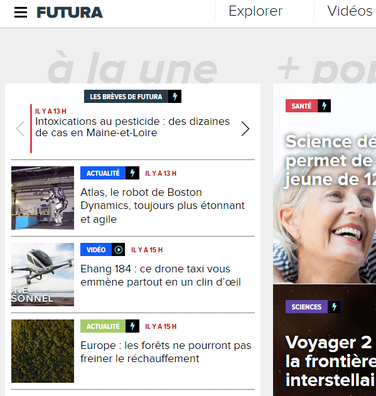Click the IL Y A 13 H timestamp above pesticide brève
This screenshot has height=396, width=376.
[x=51, y=111]
